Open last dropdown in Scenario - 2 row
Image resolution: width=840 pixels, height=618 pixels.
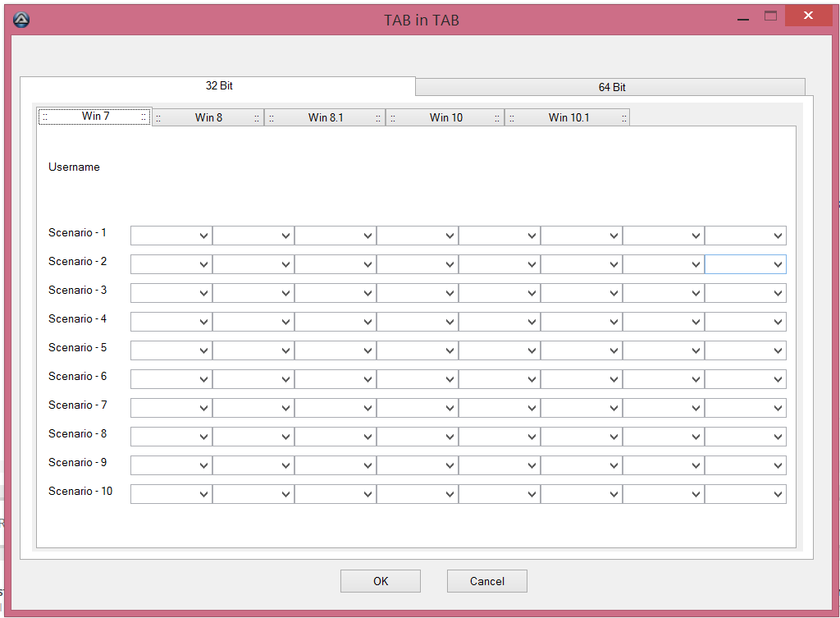tap(746, 264)
